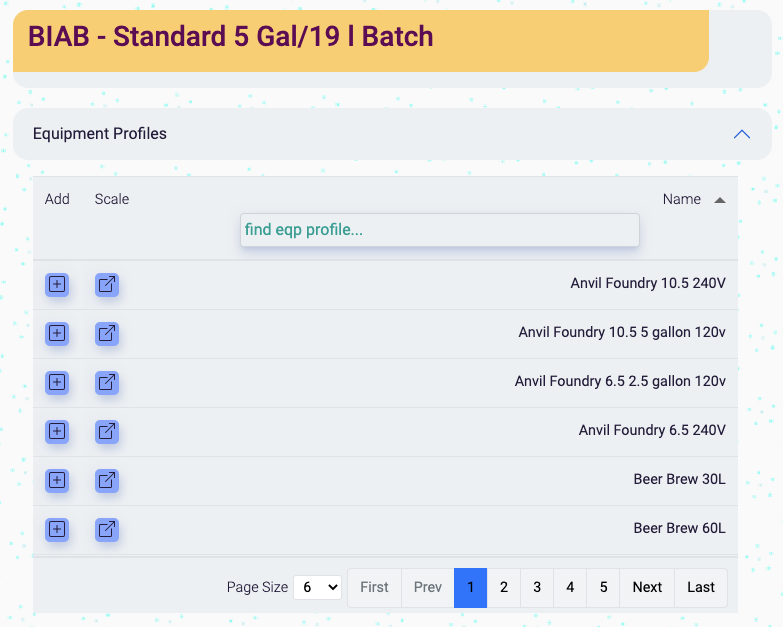Click the Scale column header

tap(112, 199)
